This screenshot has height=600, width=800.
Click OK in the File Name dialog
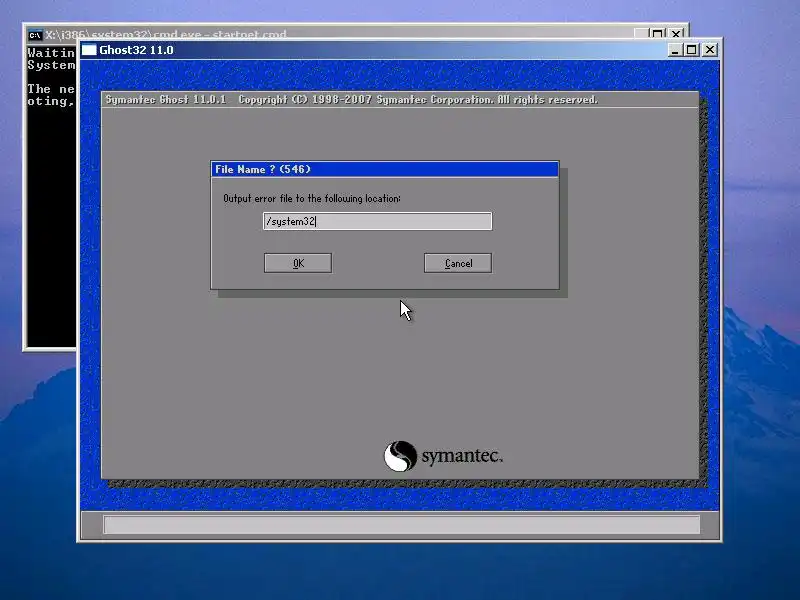click(298, 263)
